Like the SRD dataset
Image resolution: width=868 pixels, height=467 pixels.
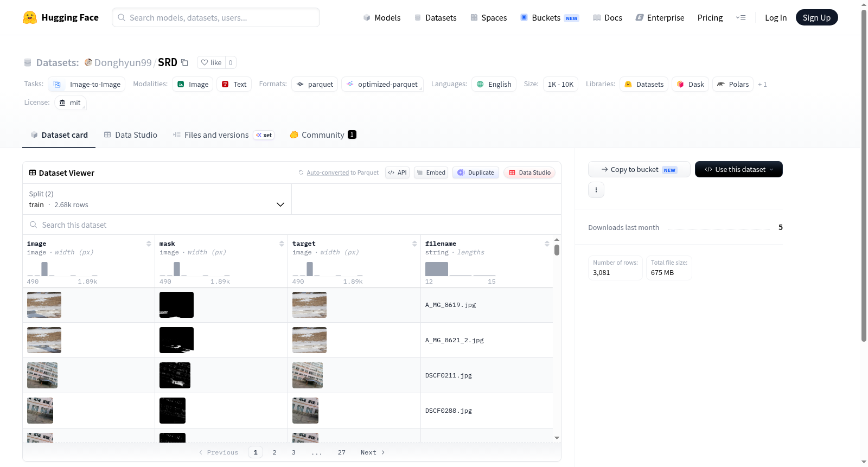pos(212,62)
